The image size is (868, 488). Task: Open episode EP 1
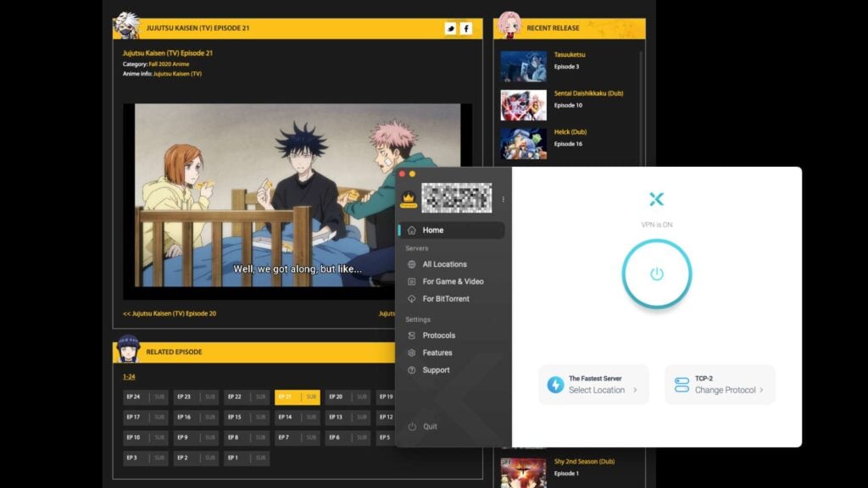coord(247,458)
